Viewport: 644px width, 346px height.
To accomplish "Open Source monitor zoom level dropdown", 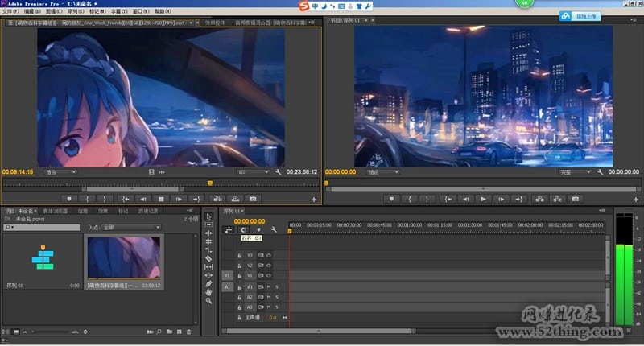I will [x=60, y=172].
